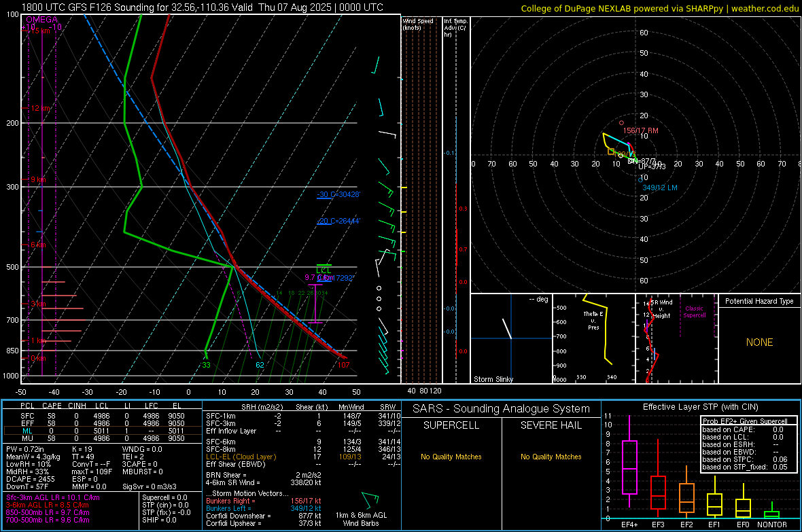Click the STP (cin) = 0.0 value
Viewport: 802px width, 532px height.
tap(165, 505)
